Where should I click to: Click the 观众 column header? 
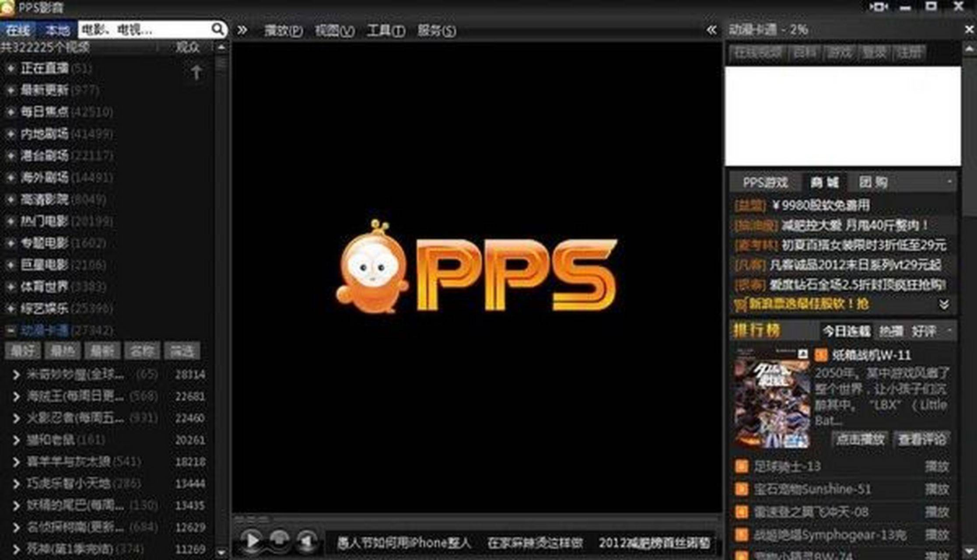[188, 47]
